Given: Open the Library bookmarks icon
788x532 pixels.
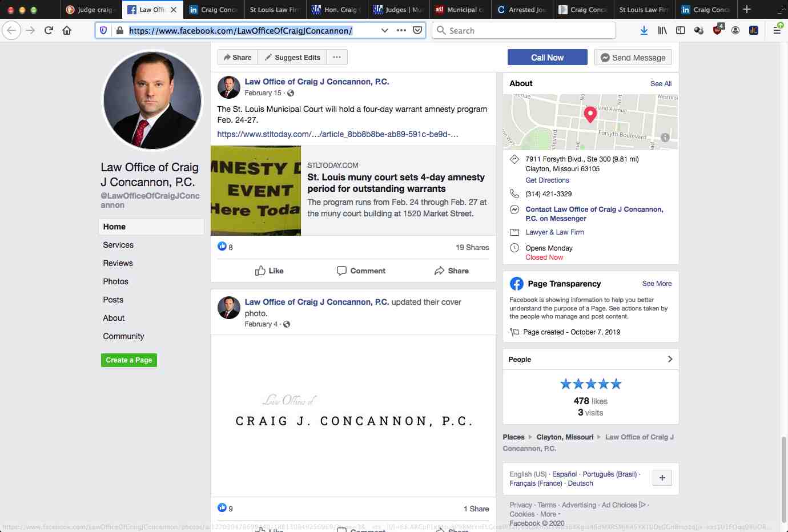Looking at the screenshot, I should tap(662, 30).
